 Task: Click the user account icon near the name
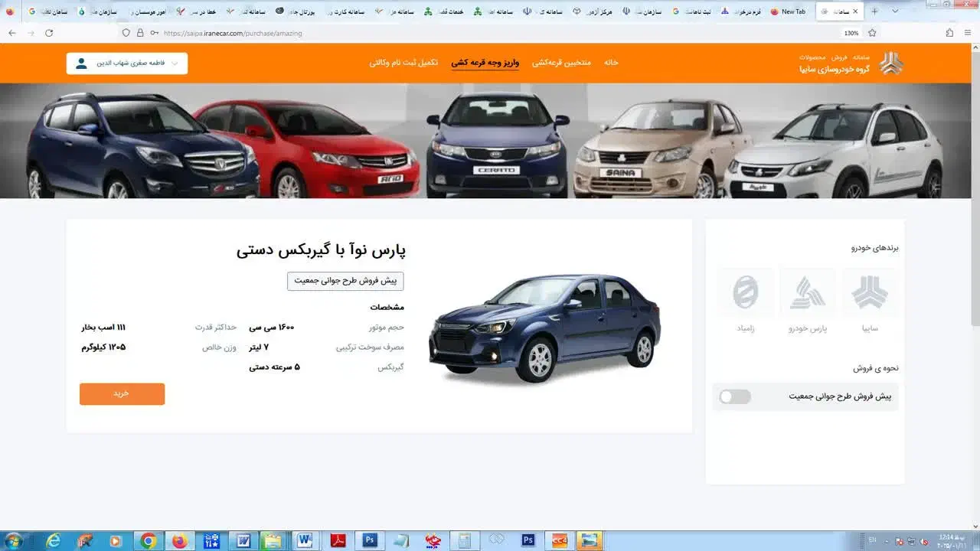[80, 63]
